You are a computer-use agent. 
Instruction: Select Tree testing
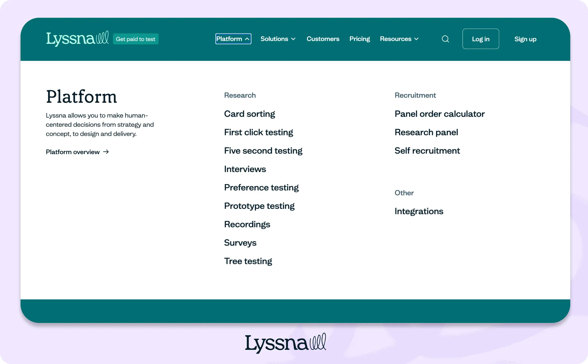tap(248, 261)
